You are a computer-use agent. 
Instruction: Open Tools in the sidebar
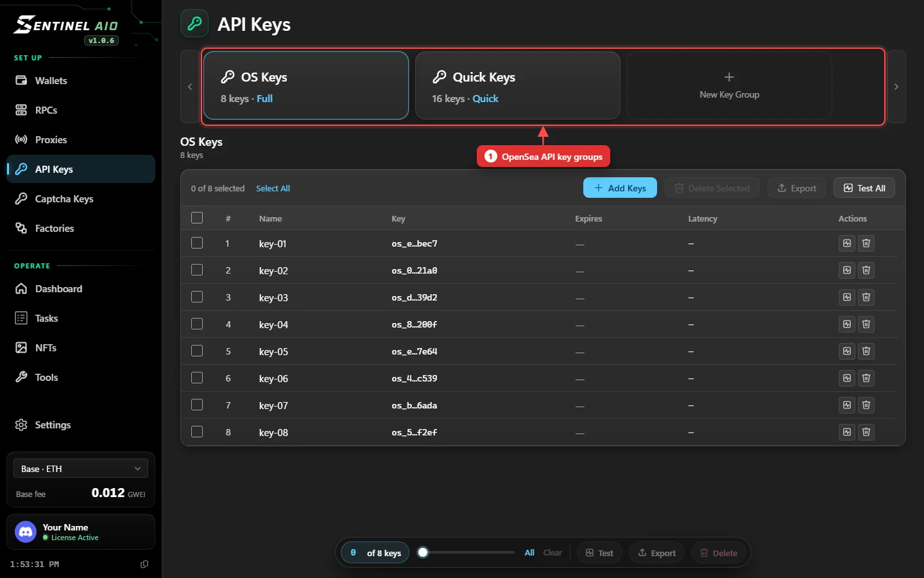coord(81,377)
